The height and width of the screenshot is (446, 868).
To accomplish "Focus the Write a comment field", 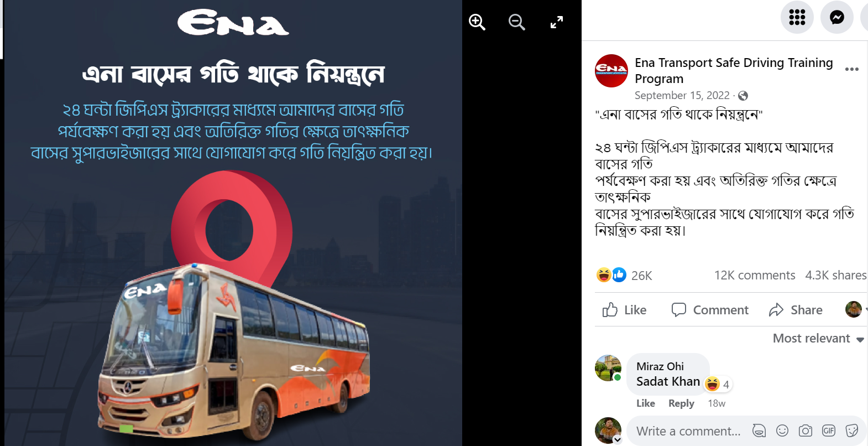I will pyautogui.click(x=688, y=431).
